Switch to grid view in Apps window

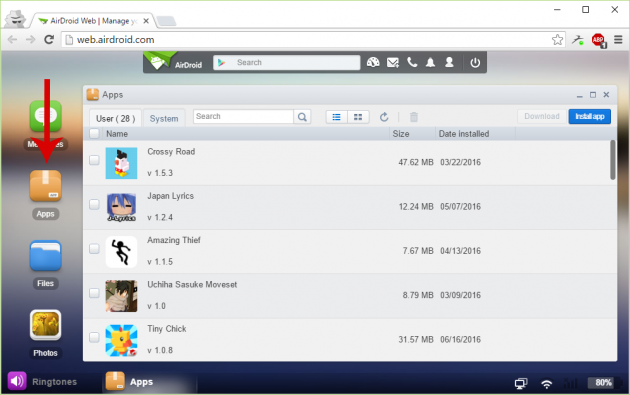(x=358, y=117)
